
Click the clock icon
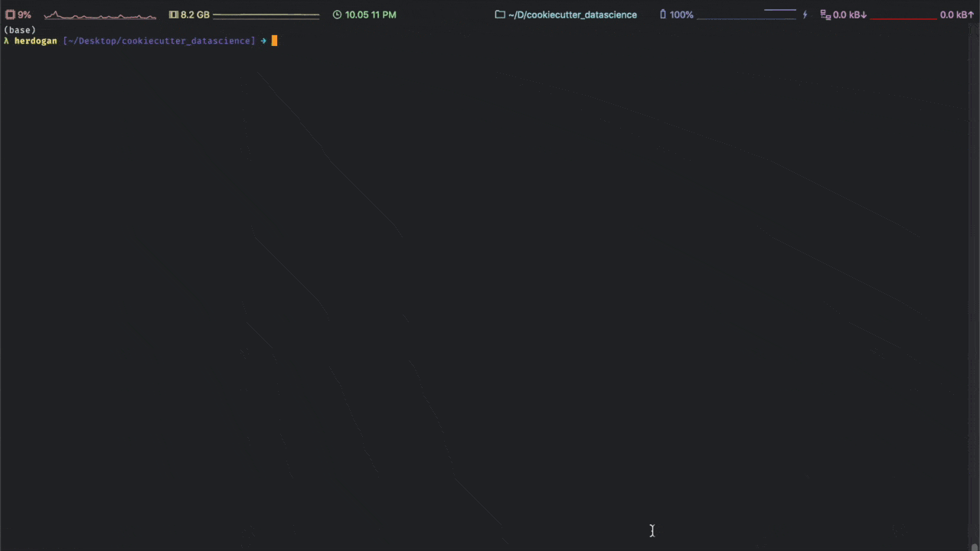337,15
